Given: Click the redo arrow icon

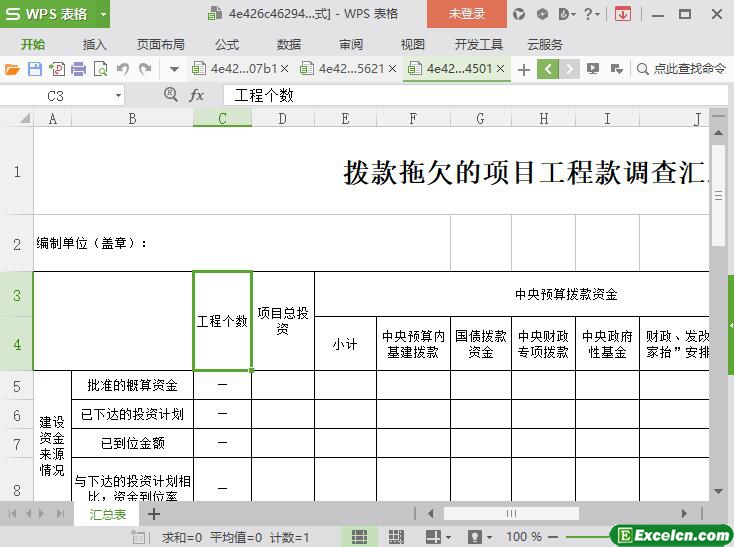Looking at the screenshot, I should point(145,69).
